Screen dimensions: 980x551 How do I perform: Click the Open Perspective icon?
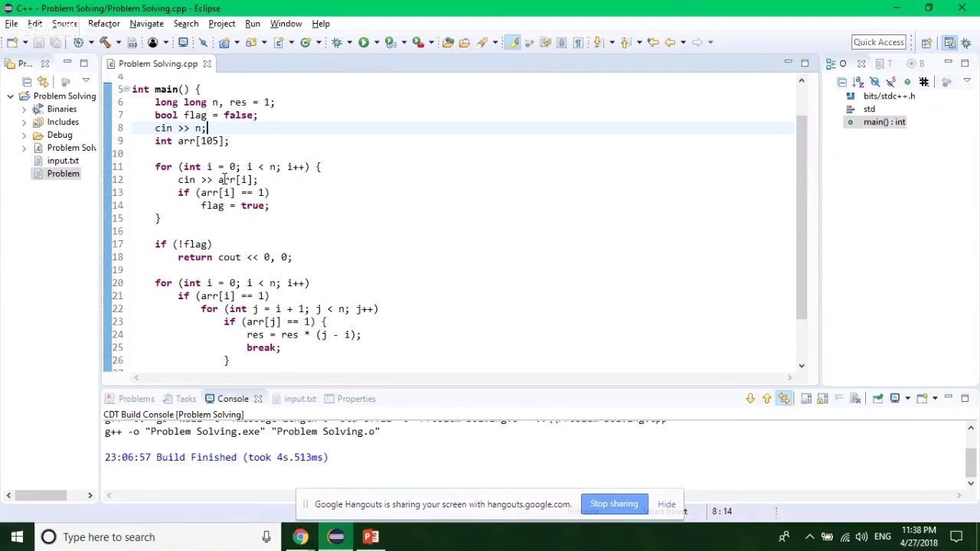coord(926,42)
